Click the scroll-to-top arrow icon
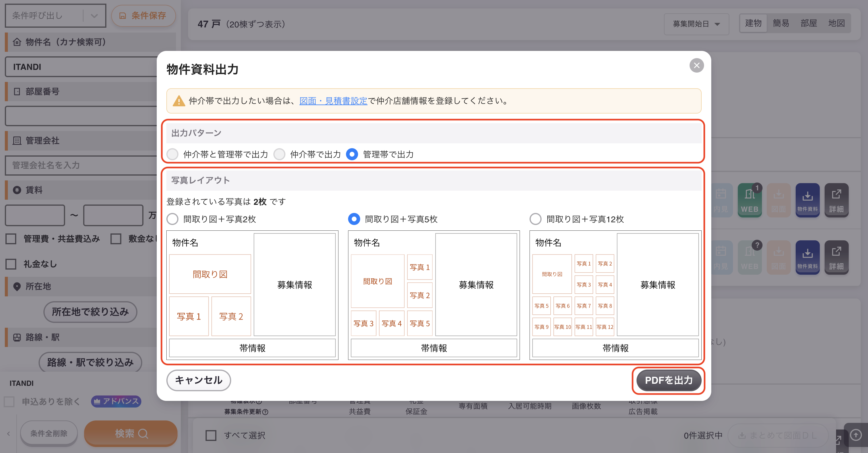Screen dimensions: 868x453 [x=856, y=435]
